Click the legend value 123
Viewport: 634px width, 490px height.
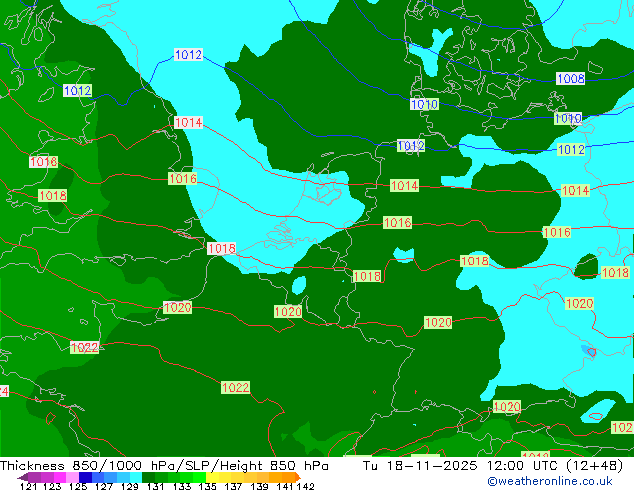tap(52, 486)
